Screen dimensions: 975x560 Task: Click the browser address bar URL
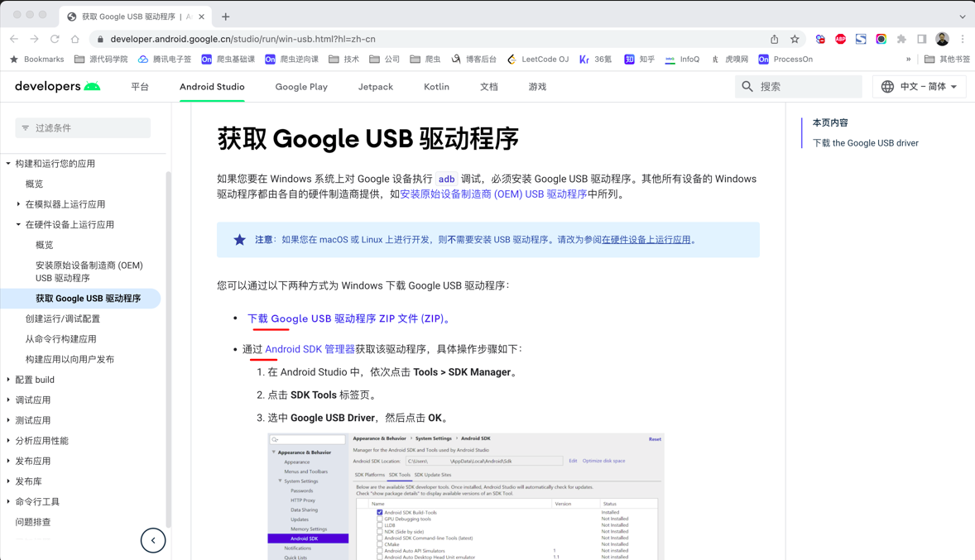[243, 39]
